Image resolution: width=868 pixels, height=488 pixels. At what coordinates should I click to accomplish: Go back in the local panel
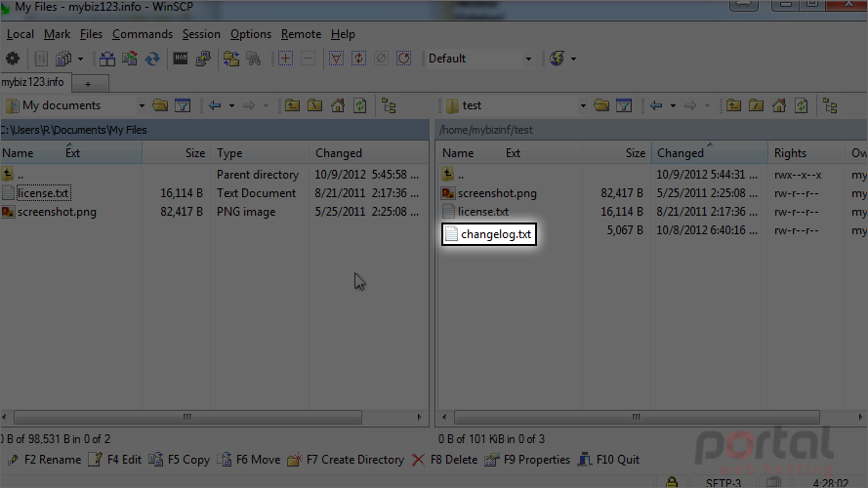point(215,105)
